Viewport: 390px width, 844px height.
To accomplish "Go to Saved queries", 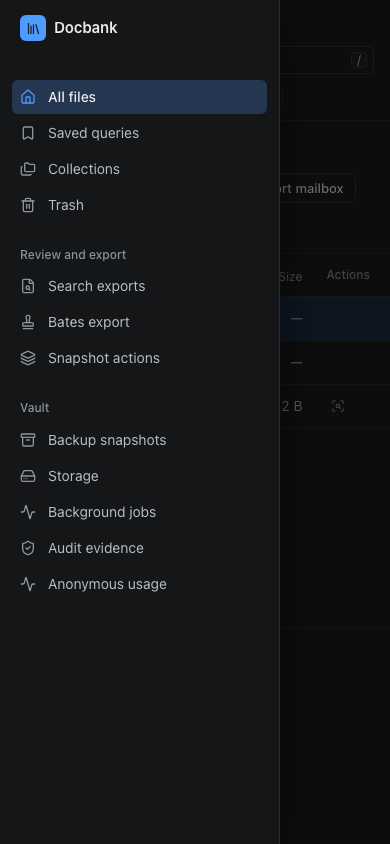I will (x=139, y=133).
